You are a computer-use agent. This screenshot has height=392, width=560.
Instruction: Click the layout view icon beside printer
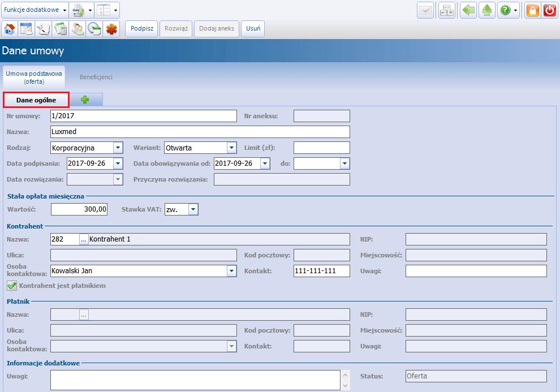104,10
